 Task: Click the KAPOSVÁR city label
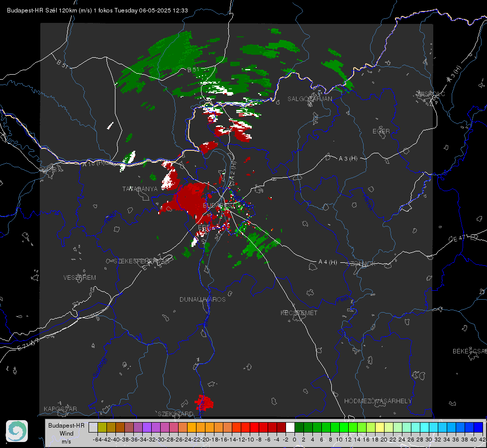pos(60,409)
